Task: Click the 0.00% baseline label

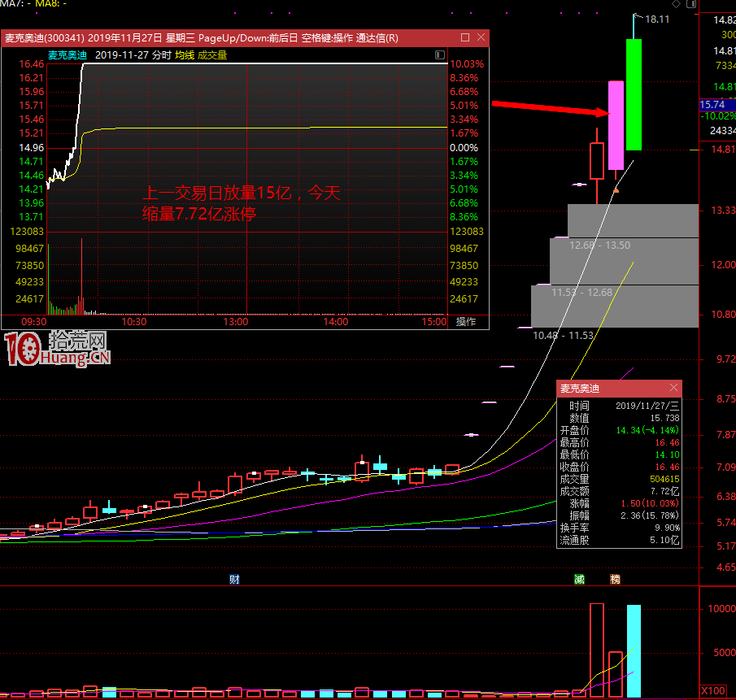Action: [x=464, y=148]
